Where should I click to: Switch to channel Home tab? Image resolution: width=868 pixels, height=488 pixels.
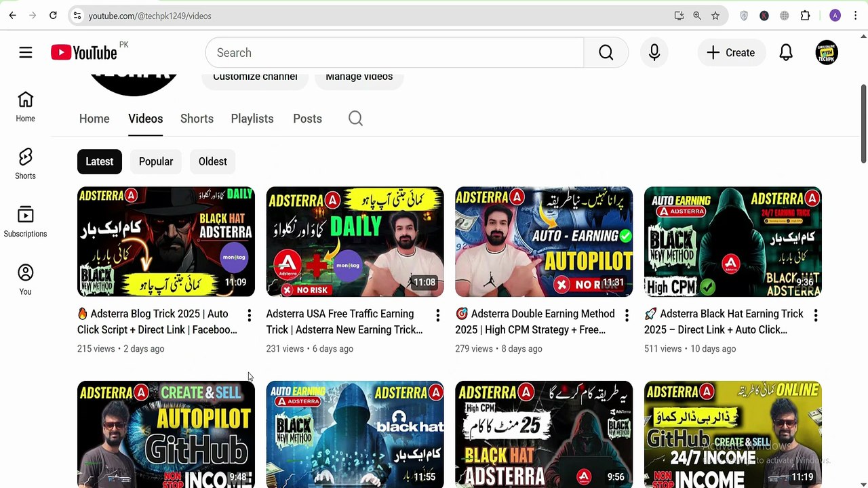click(x=94, y=119)
